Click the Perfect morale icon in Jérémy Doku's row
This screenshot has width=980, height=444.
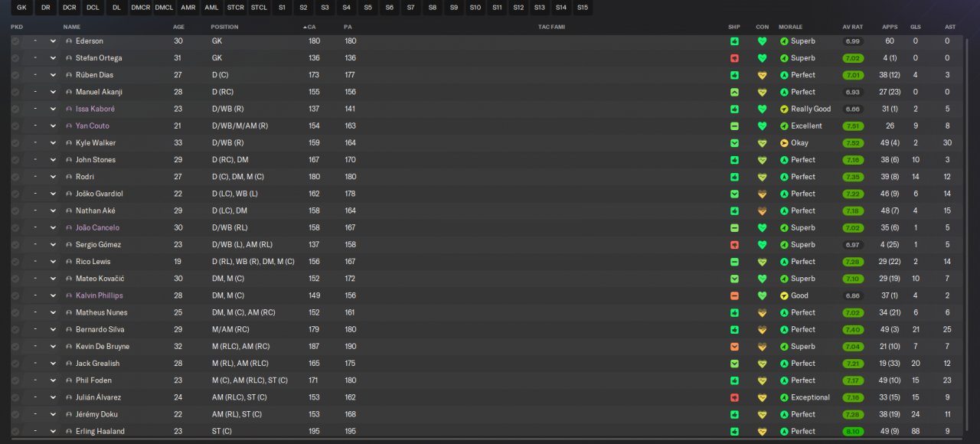coord(784,415)
